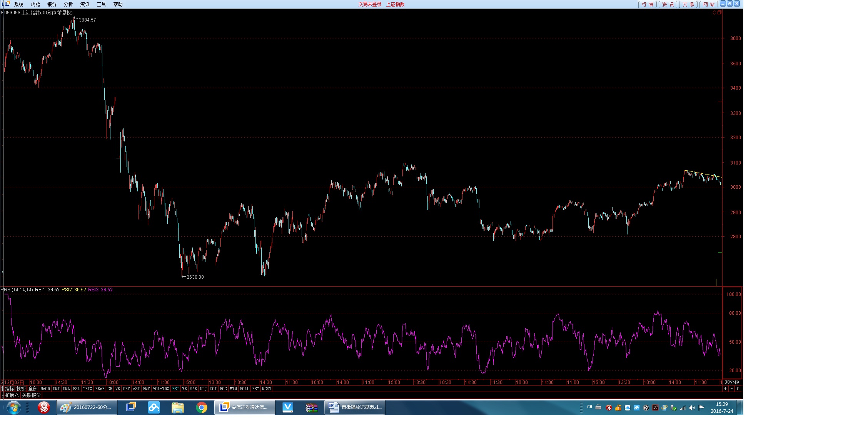Click the 0 reset button by timeline

pyautogui.click(x=738, y=389)
